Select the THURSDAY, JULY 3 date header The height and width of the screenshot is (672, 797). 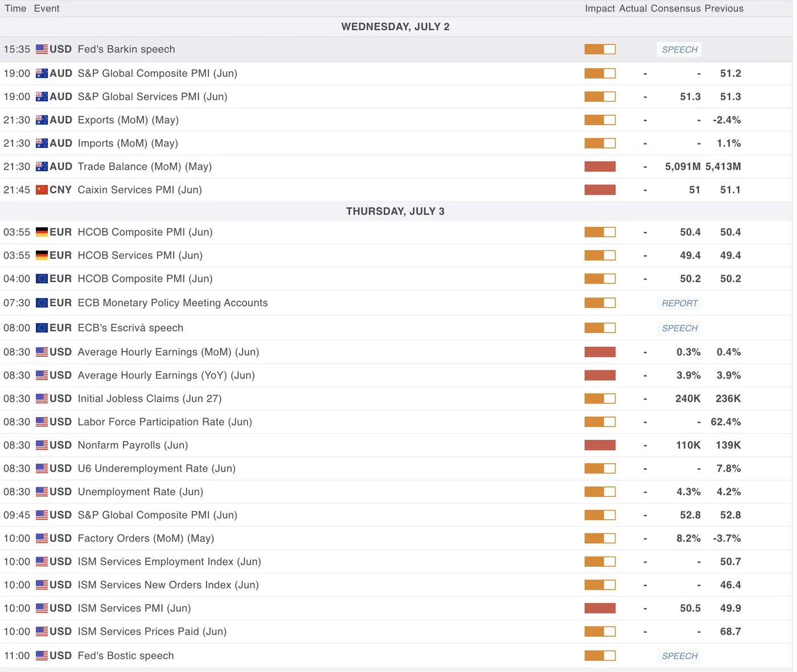396,211
